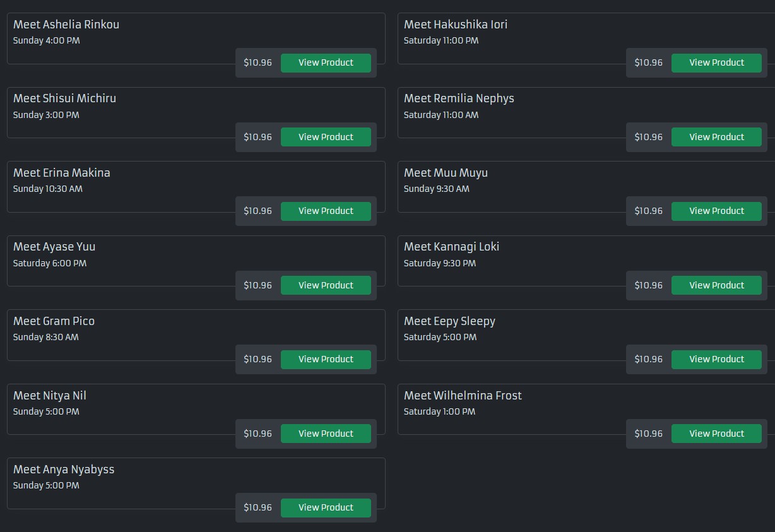Open View Product for Meet Shisui Michiru
Image resolution: width=775 pixels, height=532 pixels.
coord(326,137)
